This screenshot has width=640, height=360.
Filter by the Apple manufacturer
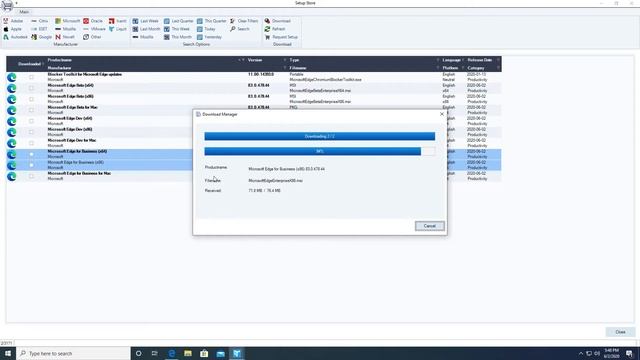[12, 29]
